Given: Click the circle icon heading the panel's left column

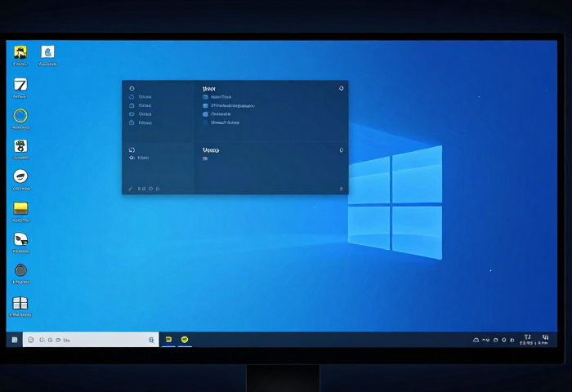Looking at the screenshot, I should pos(132,88).
